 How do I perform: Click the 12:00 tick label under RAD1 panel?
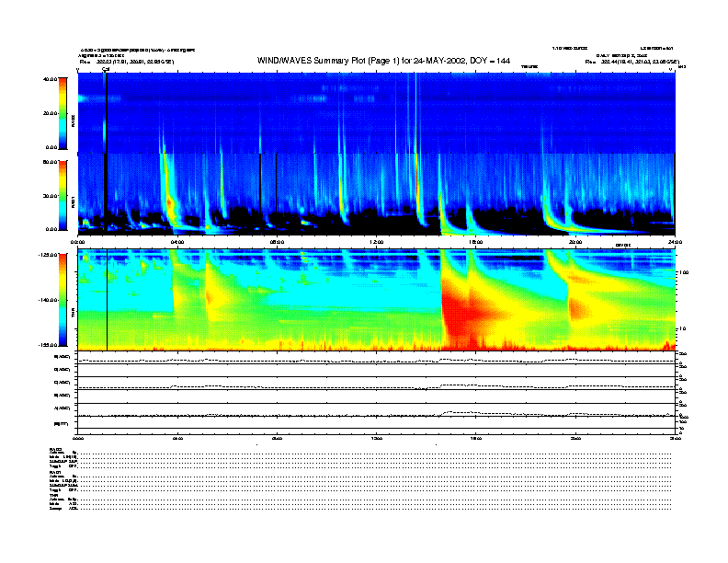[377, 242]
